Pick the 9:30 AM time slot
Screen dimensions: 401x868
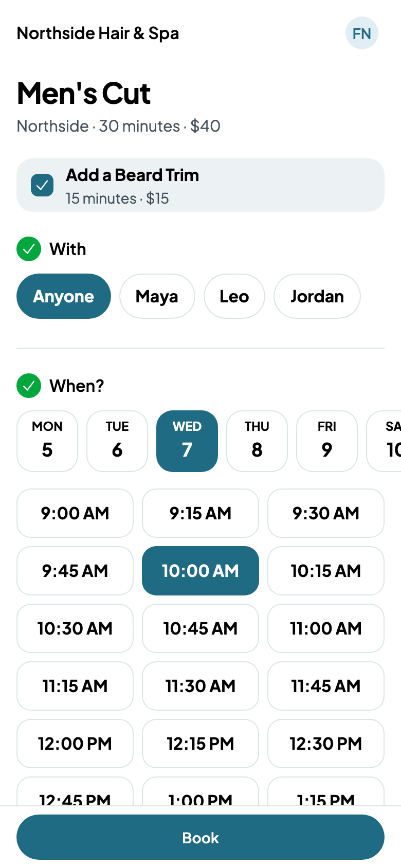click(x=326, y=513)
